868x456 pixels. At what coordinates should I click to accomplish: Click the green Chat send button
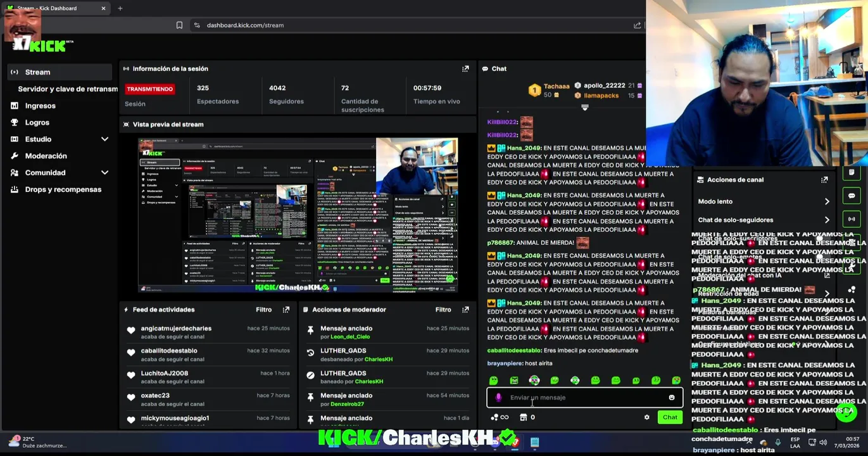(670, 417)
